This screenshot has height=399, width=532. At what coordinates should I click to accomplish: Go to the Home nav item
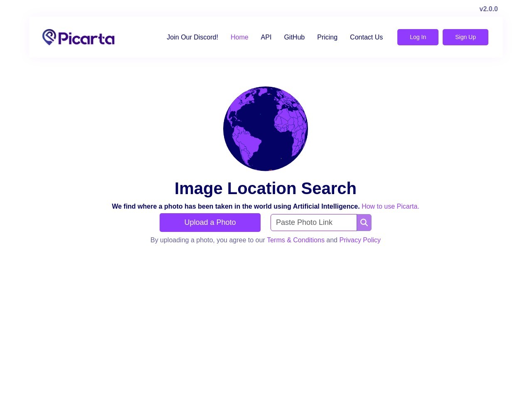(x=239, y=37)
